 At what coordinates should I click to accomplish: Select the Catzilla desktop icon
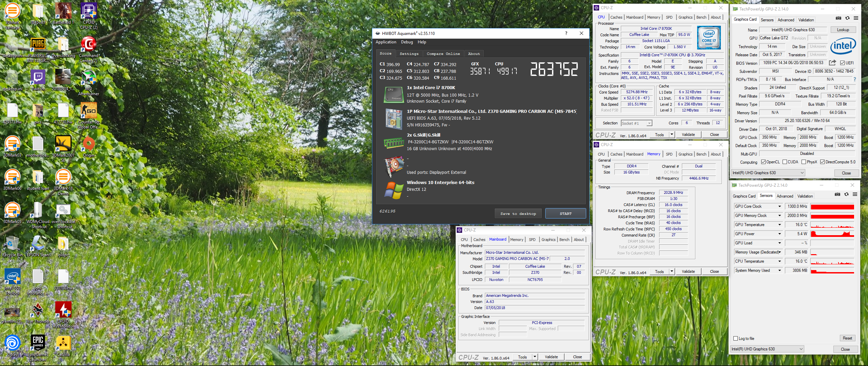[x=63, y=346]
